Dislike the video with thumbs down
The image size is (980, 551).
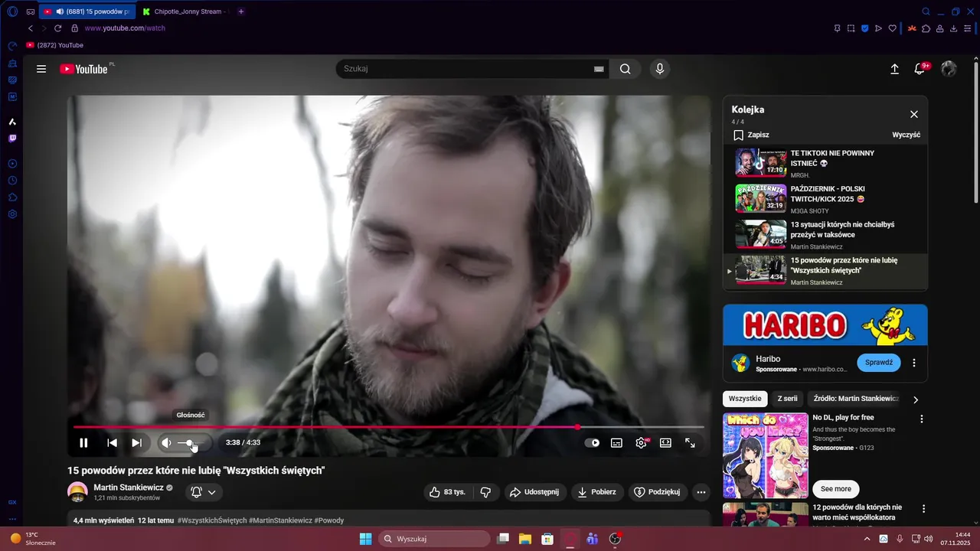click(x=485, y=492)
